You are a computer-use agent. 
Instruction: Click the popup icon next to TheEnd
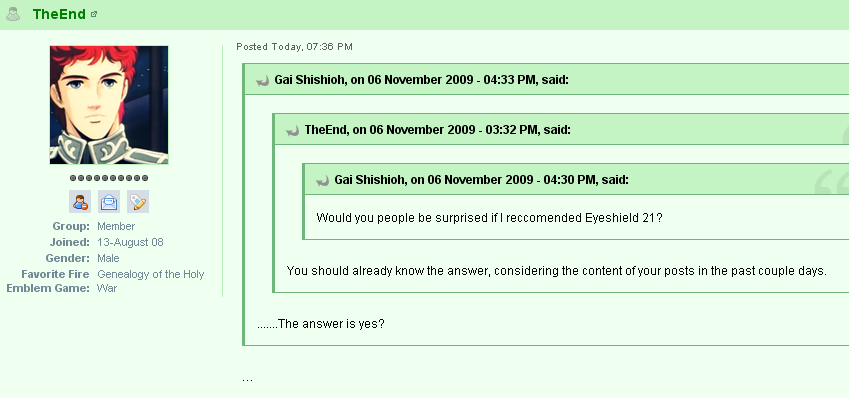(x=94, y=15)
